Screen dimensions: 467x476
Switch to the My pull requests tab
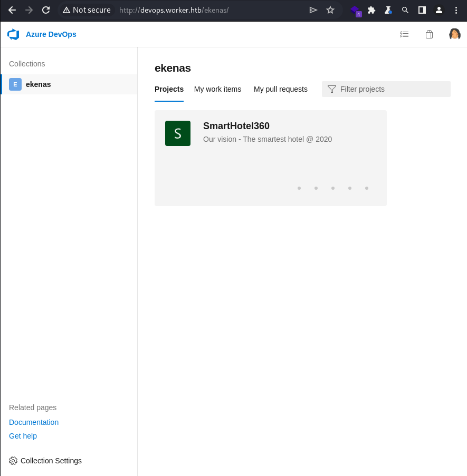(280, 89)
